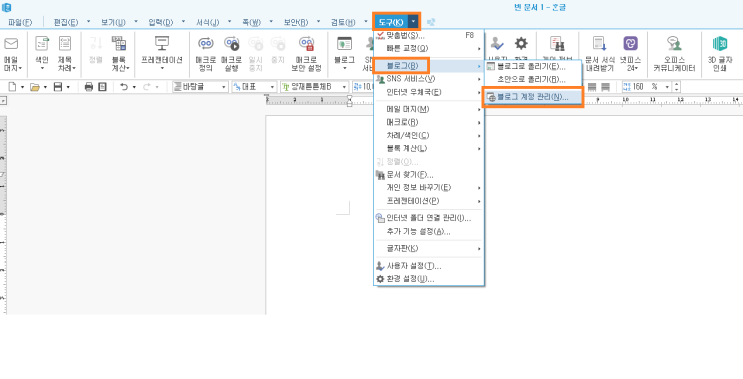The image size is (743, 379).
Task: Click the 개인 정보 binoculars ribbon icon
Action: click(557, 44)
